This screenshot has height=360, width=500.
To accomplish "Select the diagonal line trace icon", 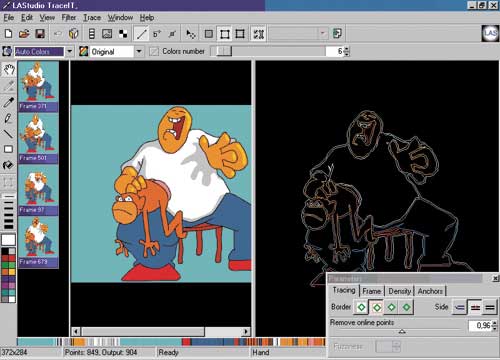I will [142, 34].
